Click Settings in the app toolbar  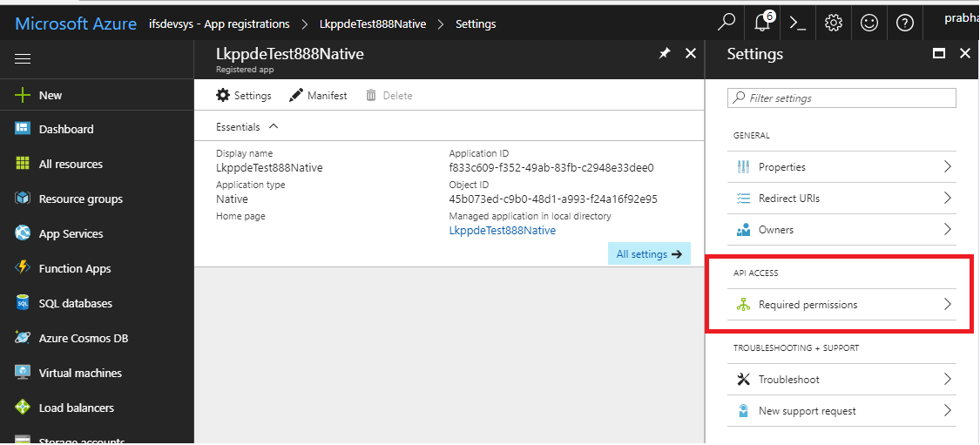[x=244, y=96]
